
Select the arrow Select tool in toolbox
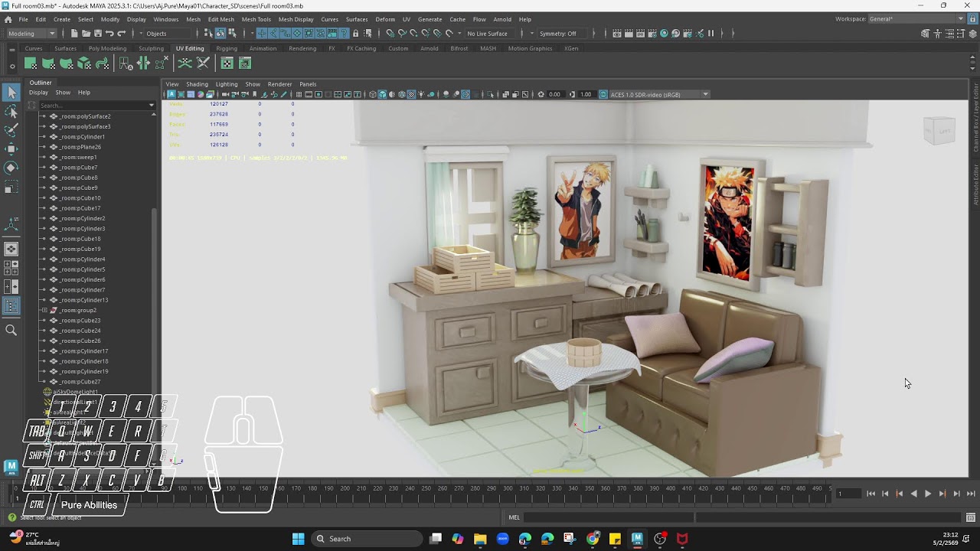click(11, 93)
